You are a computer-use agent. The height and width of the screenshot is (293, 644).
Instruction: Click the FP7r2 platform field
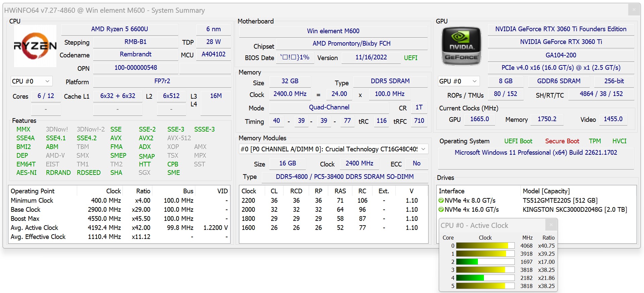[x=162, y=81]
